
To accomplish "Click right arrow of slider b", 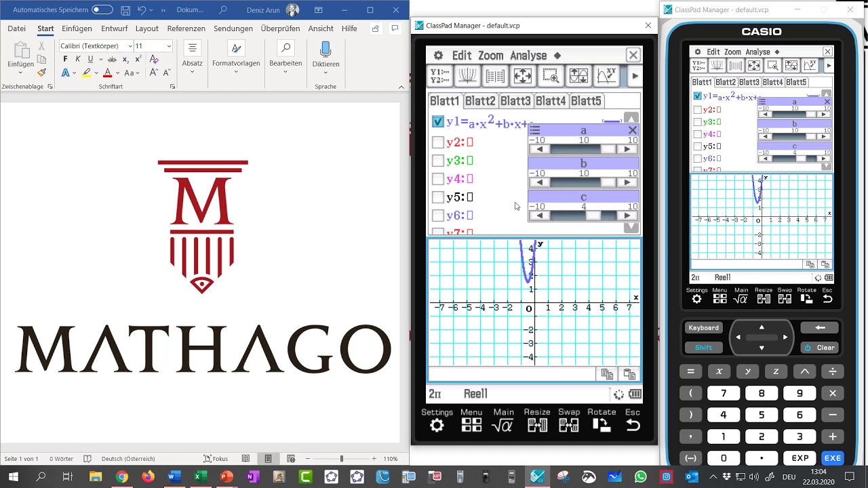I will (627, 182).
